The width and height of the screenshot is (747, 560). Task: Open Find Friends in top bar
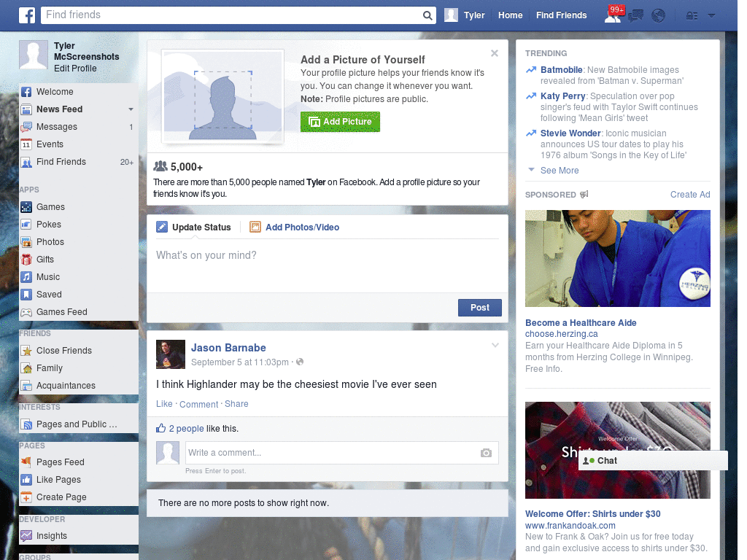[561, 15]
